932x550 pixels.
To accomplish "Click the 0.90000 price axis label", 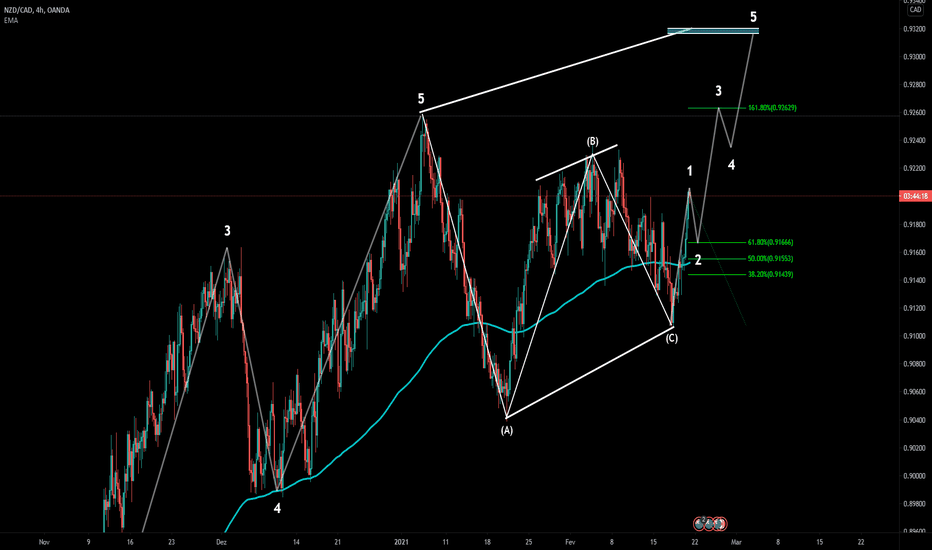I will 914,476.
